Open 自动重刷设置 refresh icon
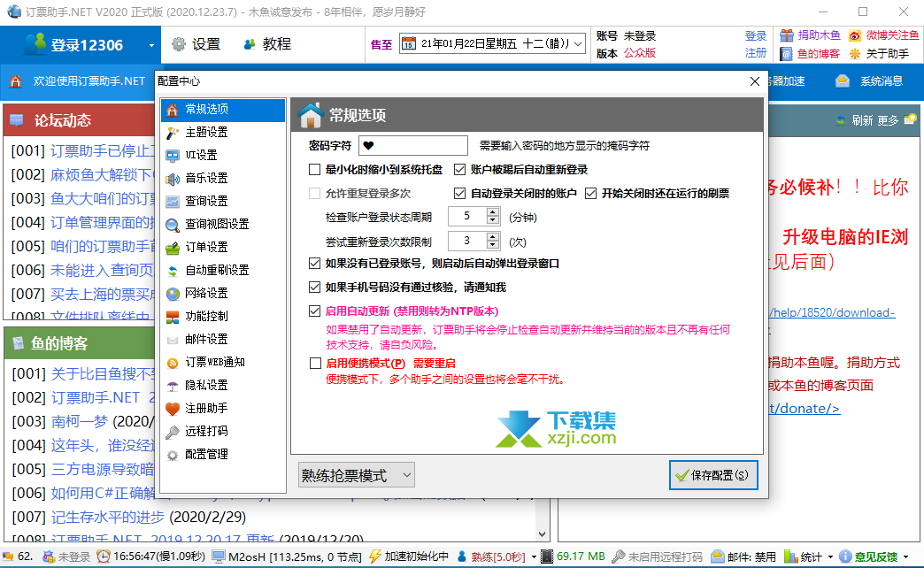Screen dimensions: 924x568 pyautogui.click(x=172, y=271)
